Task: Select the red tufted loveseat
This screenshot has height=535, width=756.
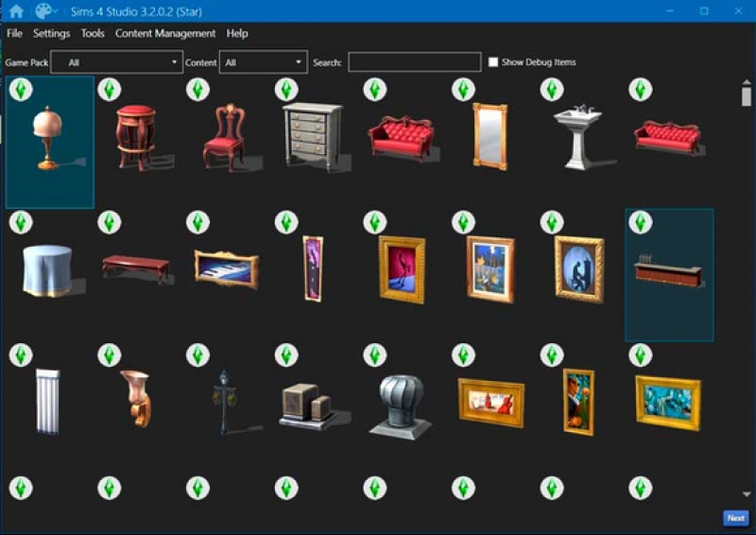Action: pos(403,138)
